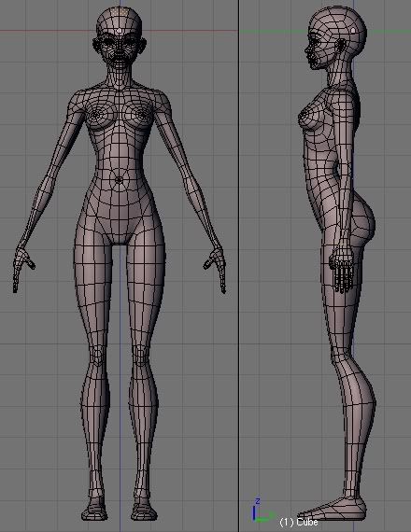Screen dimensions: 411x532
Task: Click the front-view knee nearest the left edge
Action: pyautogui.click(x=97, y=355)
